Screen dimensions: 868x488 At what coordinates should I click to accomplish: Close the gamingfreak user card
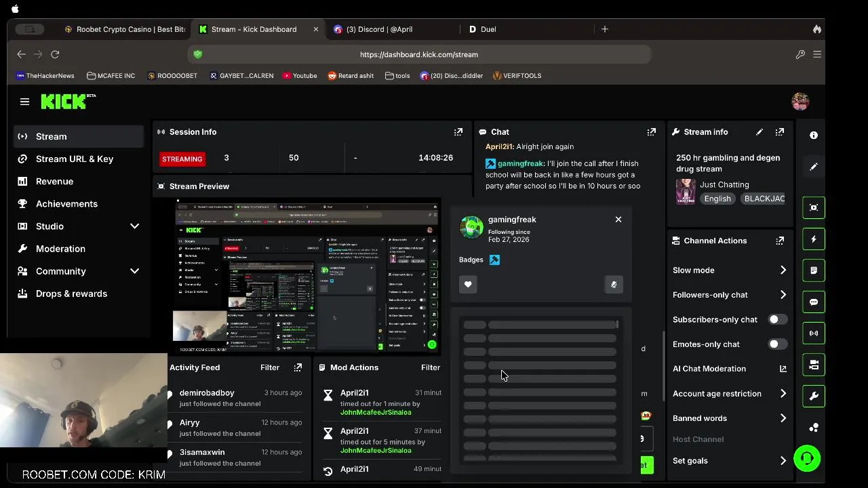(x=618, y=220)
